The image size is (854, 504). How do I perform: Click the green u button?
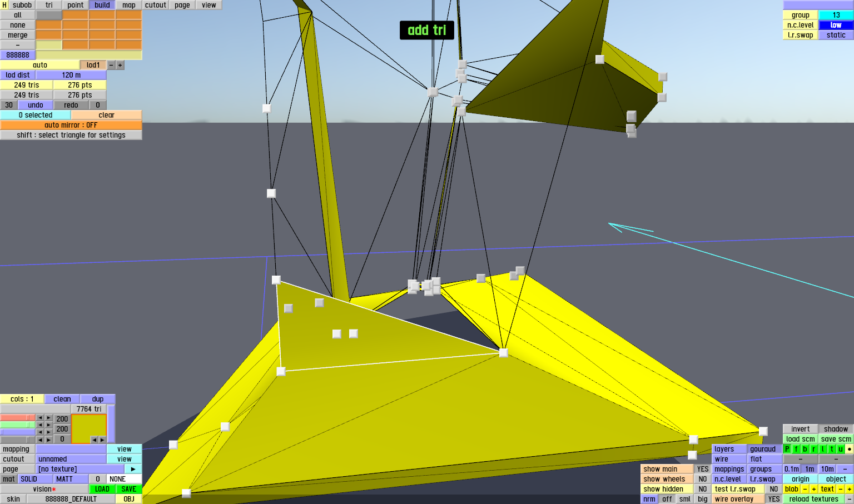point(841,449)
